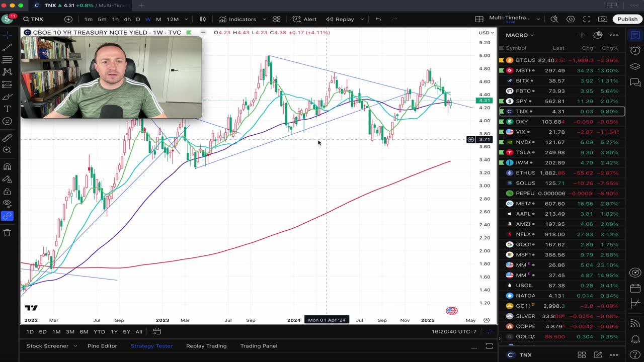Take a chart snapshot with camera icon

(x=603, y=19)
